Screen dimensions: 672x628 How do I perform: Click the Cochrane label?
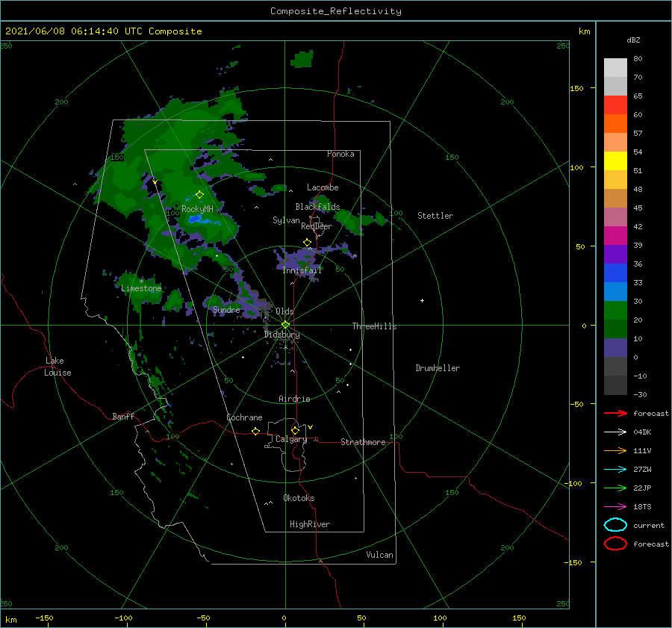[x=244, y=417]
